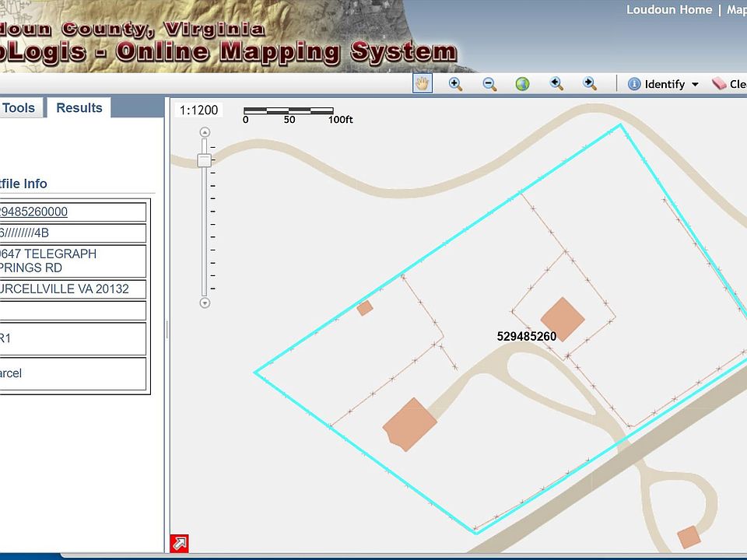This screenshot has width=747, height=560.
Task: Switch to the Results tab
Action: 79,108
